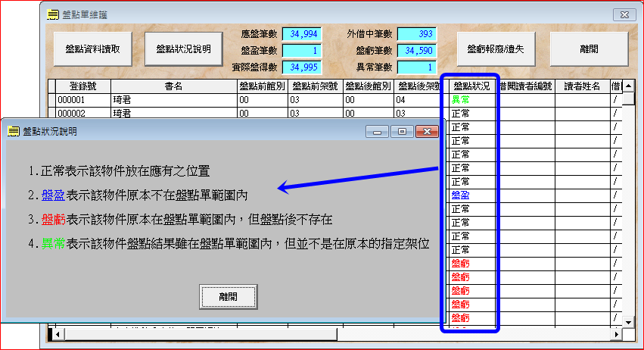The width and height of the screenshot is (644, 350).
Task: Click the green 異常 status cell
Action: tap(471, 100)
